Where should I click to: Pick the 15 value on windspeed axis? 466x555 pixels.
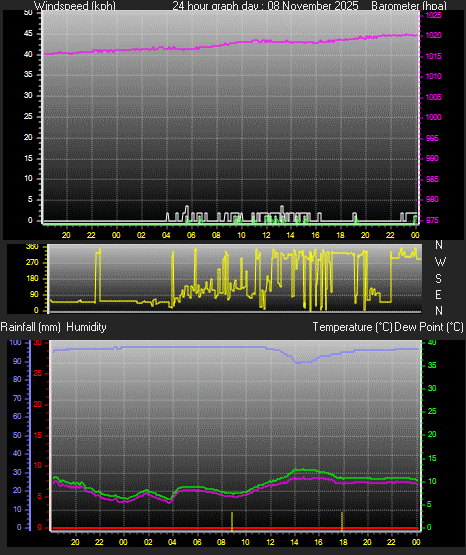[28, 158]
